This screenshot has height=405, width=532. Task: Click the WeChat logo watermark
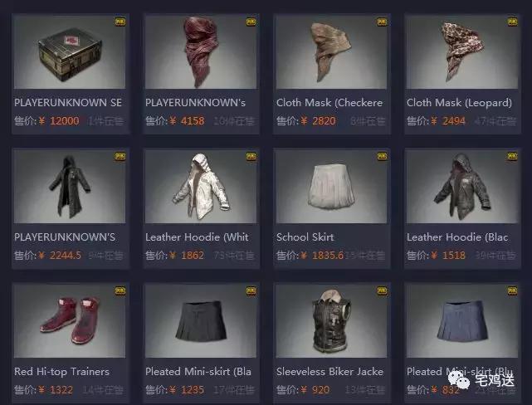tap(459, 380)
